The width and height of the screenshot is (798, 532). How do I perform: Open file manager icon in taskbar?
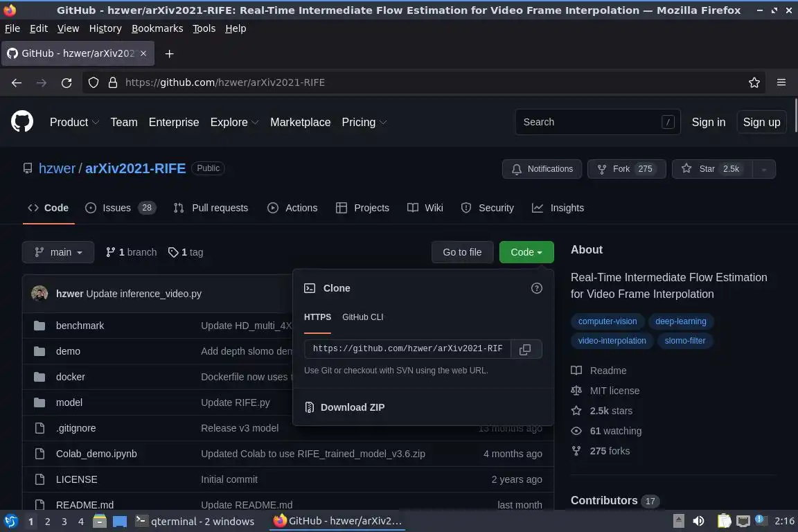click(100, 521)
